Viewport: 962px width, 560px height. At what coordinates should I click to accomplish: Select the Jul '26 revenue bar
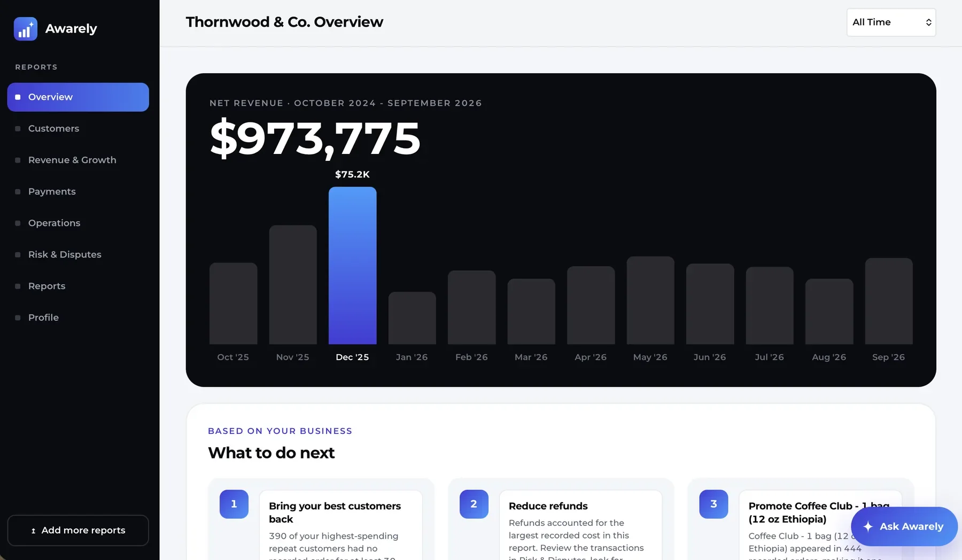pos(770,306)
